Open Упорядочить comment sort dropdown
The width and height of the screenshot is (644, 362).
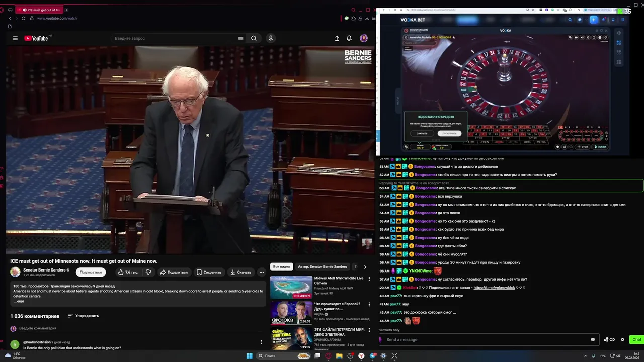pyautogui.click(x=83, y=316)
